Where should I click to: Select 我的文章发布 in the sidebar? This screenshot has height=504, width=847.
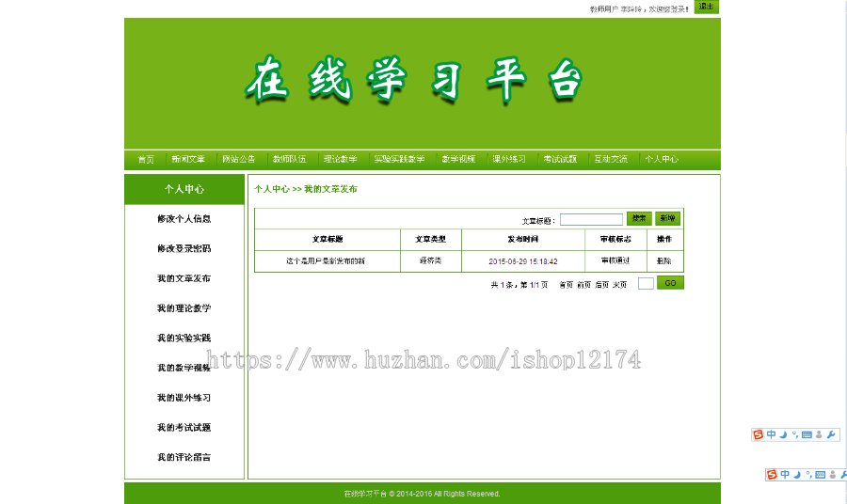coord(184,278)
